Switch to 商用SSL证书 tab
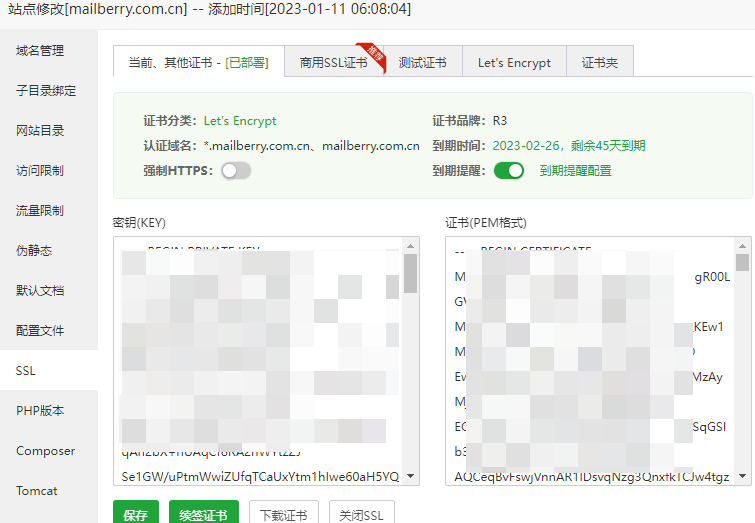Viewport: 755px width, 523px height. coord(334,62)
